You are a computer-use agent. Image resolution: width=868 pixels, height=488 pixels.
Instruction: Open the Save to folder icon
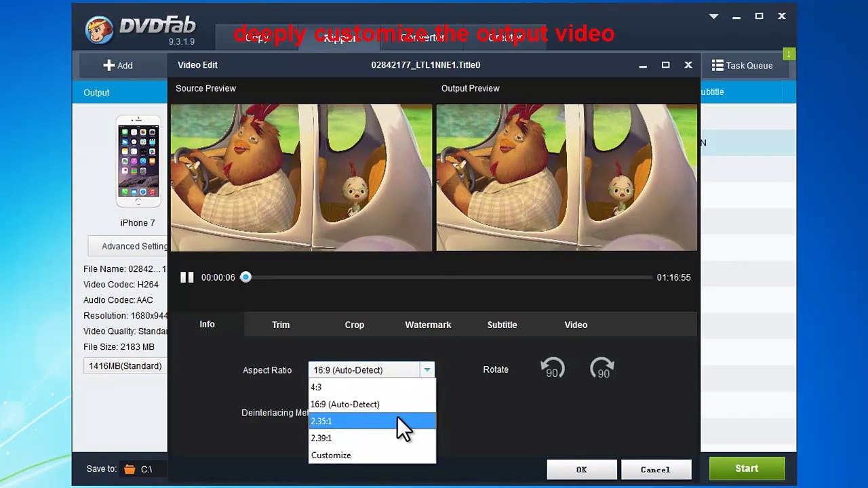tap(129, 469)
